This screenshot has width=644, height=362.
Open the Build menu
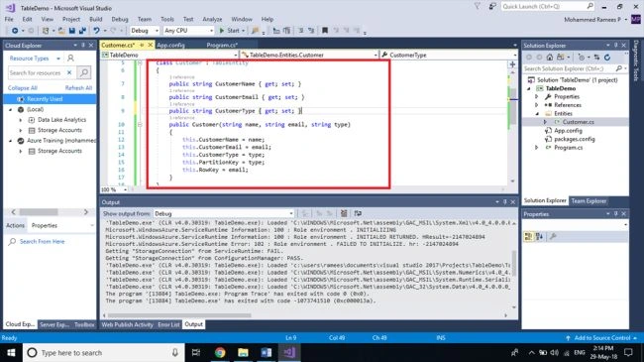(x=96, y=19)
